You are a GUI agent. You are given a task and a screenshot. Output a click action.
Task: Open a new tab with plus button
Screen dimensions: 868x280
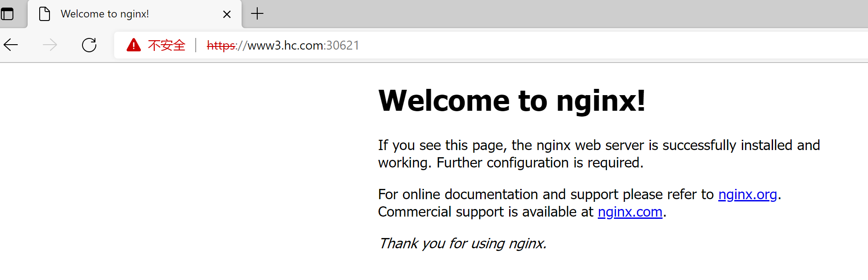257,14
